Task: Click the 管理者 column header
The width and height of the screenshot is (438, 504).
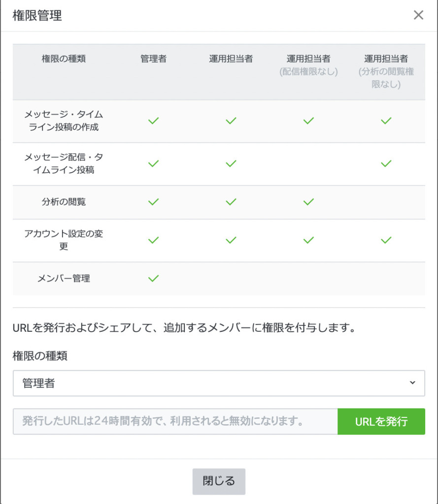Action: [154, 59]
